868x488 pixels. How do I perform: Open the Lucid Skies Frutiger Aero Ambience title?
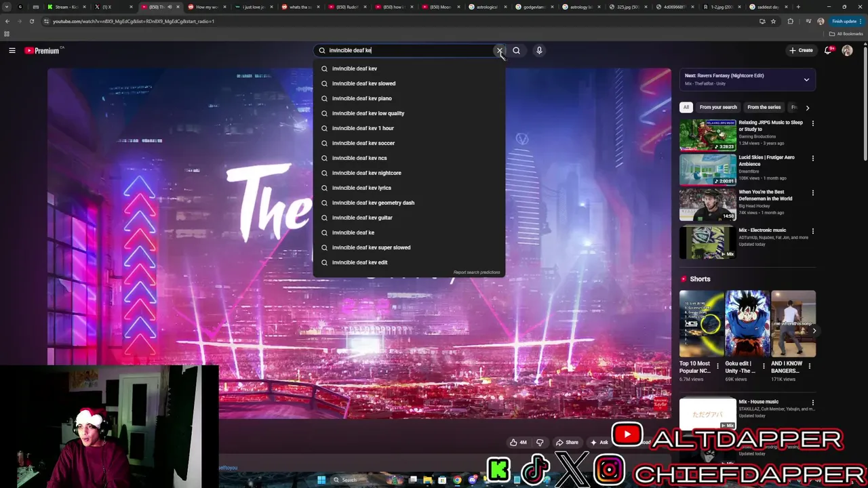(766, 161)
